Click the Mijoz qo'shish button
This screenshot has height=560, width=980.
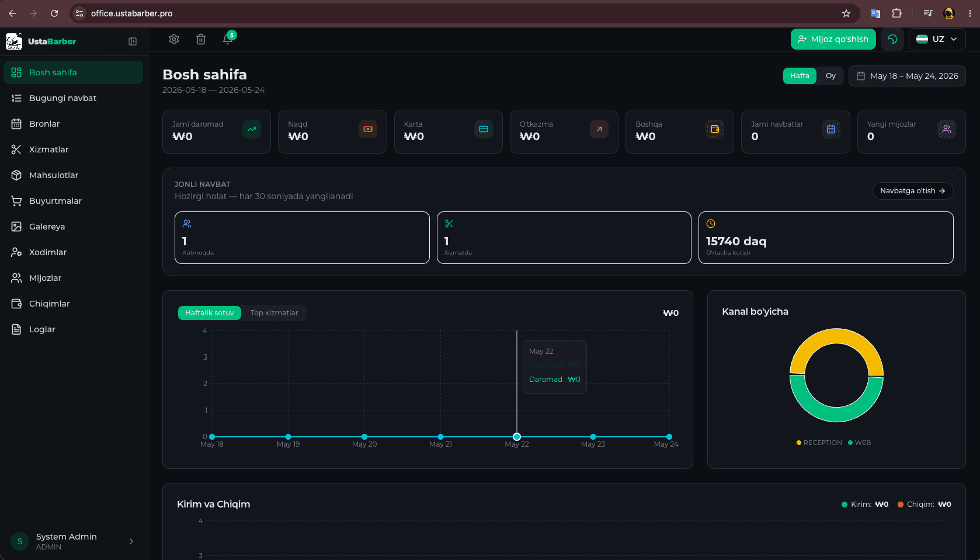833,39
